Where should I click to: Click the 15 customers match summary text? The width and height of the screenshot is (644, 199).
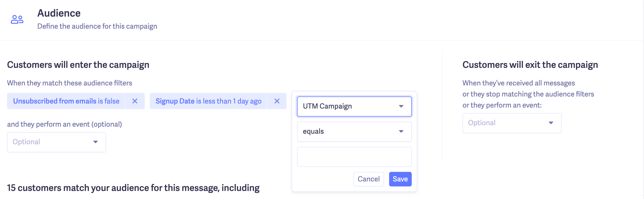tap(133, 188)
